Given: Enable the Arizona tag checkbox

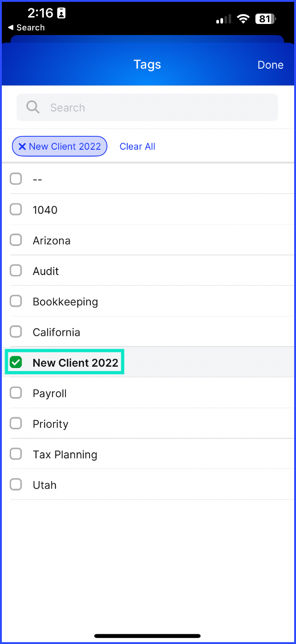Looking at the screenshot, I should click(x=16, y=240).
